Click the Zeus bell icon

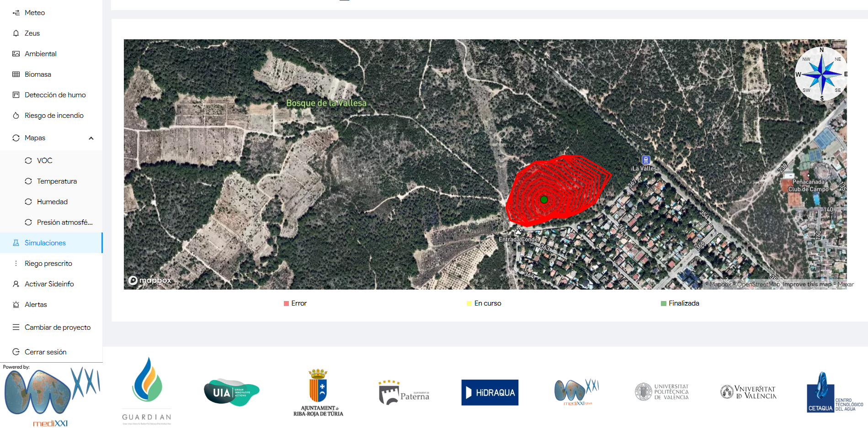point(16,33)
